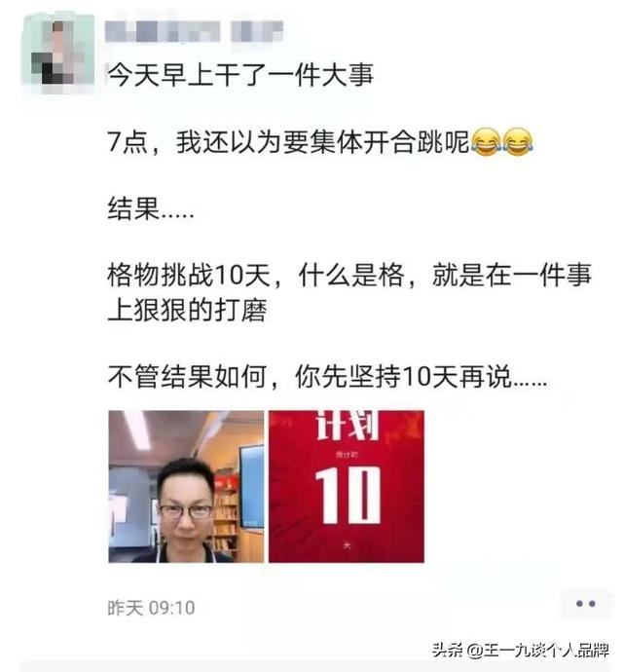Tap the 昨天 09:10 timestamp
The image size is (623, 672).
[x=151, y=608]
